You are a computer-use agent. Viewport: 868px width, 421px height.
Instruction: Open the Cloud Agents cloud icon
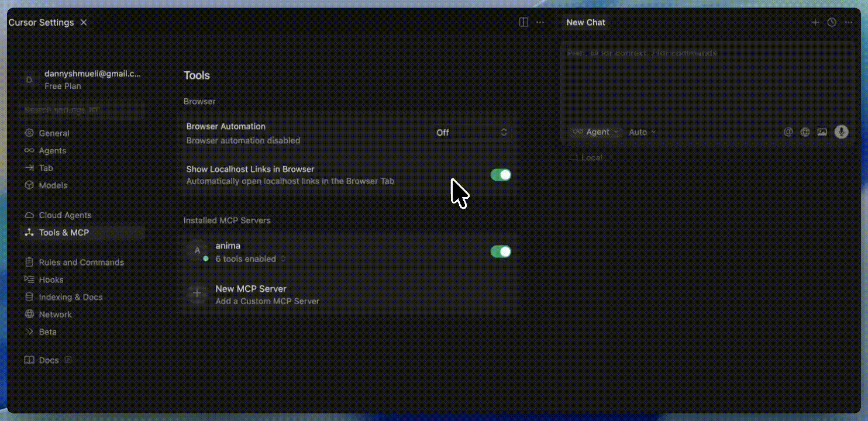click(29, 215)
